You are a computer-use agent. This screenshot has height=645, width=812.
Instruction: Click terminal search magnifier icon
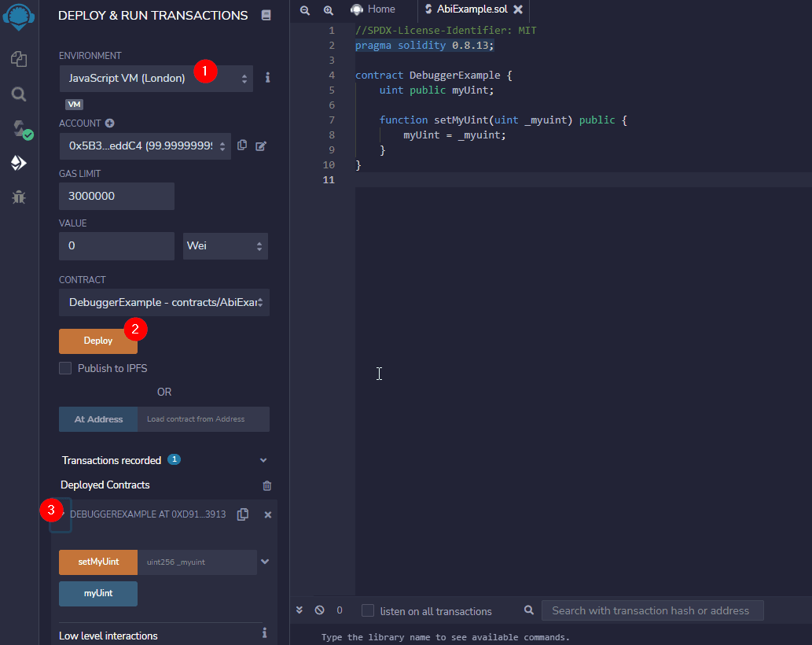point(529,610)
